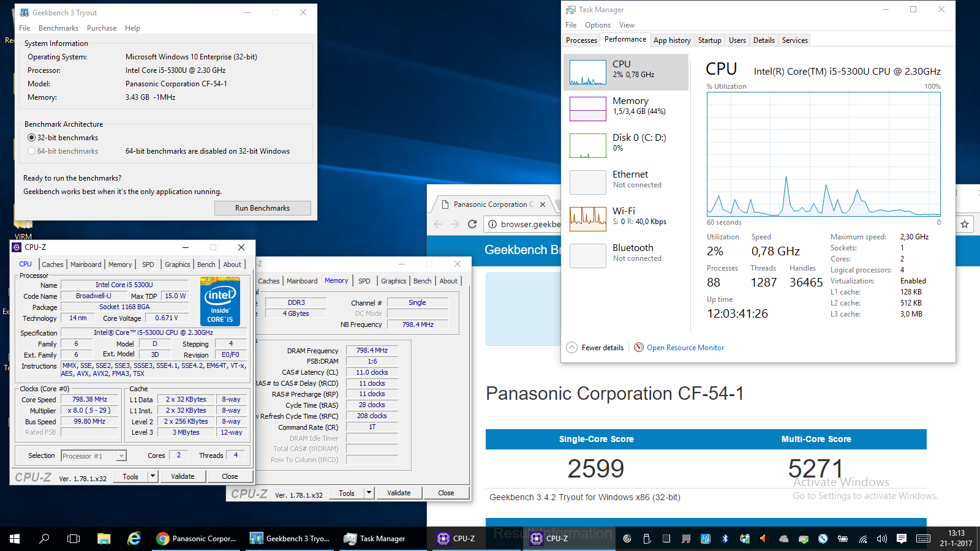Screen dimensions: 980x551
Task: Click Validate in front CPU-Z window
Action: point(183,476)
